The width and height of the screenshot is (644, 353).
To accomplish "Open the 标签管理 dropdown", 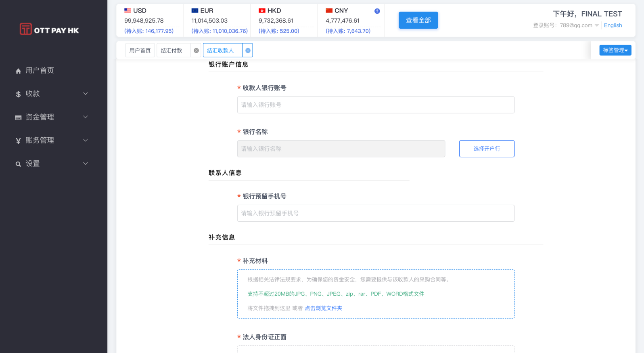I will coord(615,50).
